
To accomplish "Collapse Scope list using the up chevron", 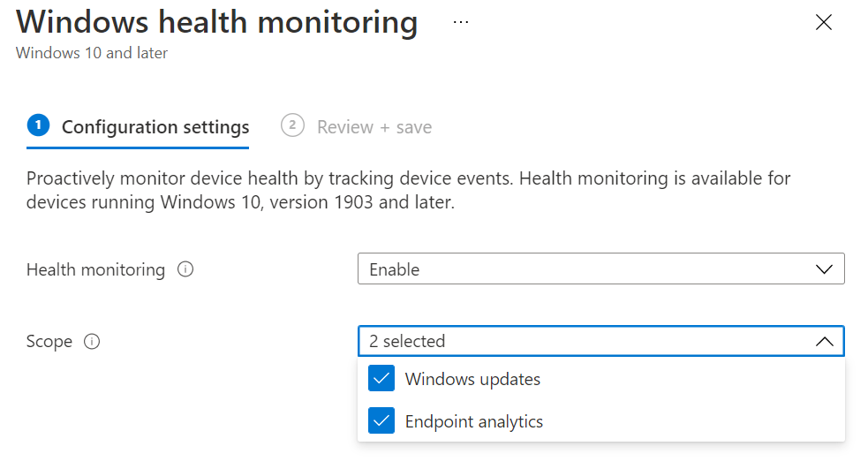I will tap(824, 341).
